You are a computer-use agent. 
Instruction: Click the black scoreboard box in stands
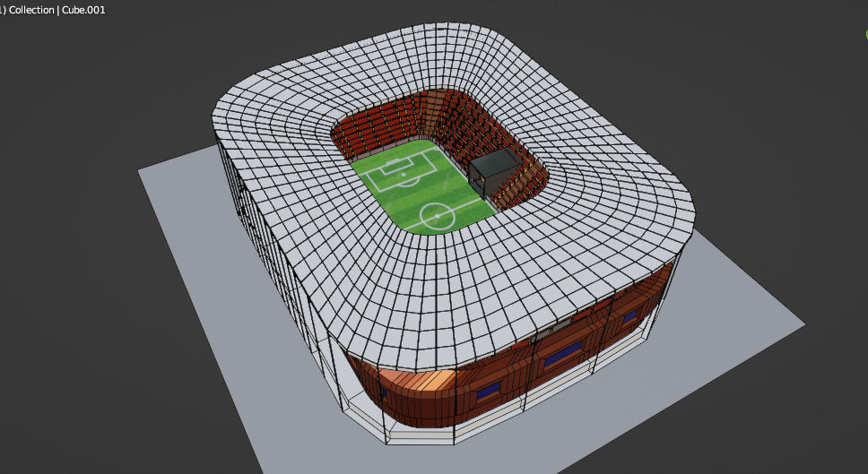(494, 171)
